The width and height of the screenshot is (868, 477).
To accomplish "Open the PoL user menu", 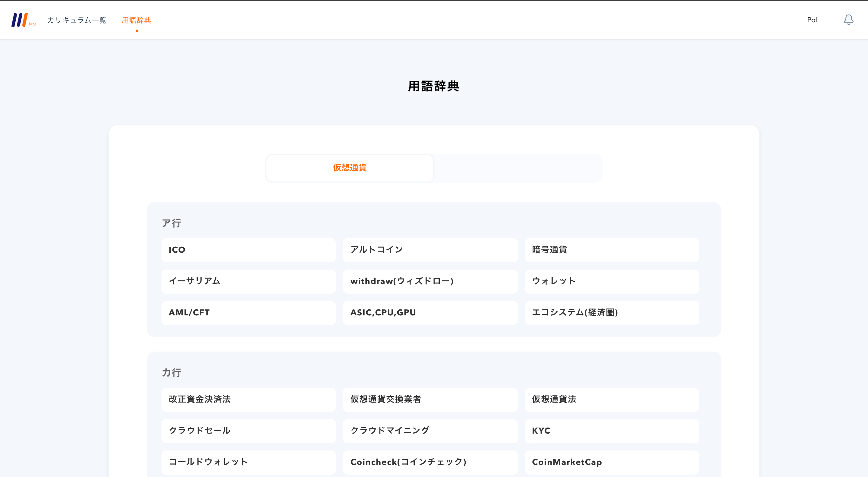I will pyautogui.click(x=813, y=20).
